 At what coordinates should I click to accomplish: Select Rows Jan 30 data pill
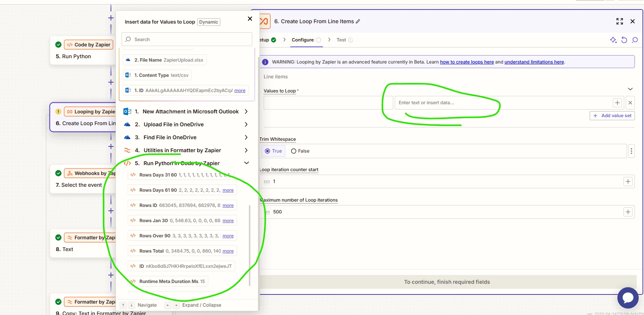coord(182,221)
